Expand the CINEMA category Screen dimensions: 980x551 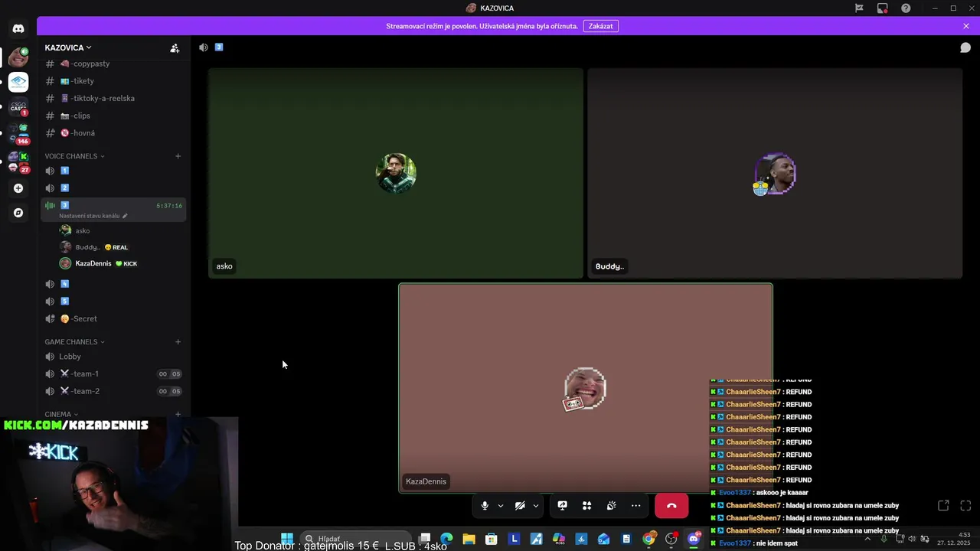point(61,414)
